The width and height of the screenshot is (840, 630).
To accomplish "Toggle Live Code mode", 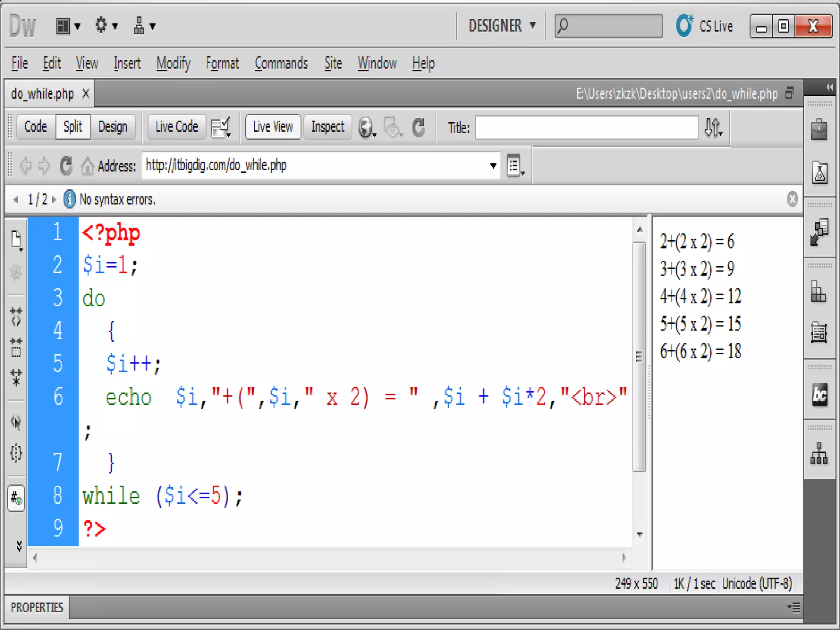I will click(176, 127).
